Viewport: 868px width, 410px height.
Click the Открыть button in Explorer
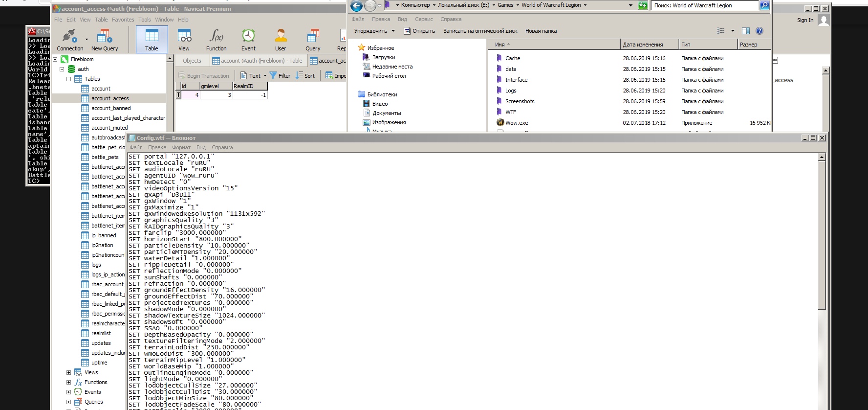419,31
